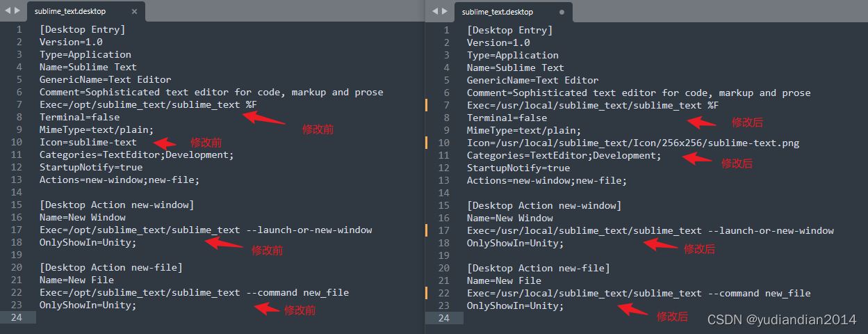Image resolution: width=868 pixels, height=334 pixels.
Task: Click MimeType=text/plain; in the left pane
Action: pyautogui.click(x=97, y=129)
